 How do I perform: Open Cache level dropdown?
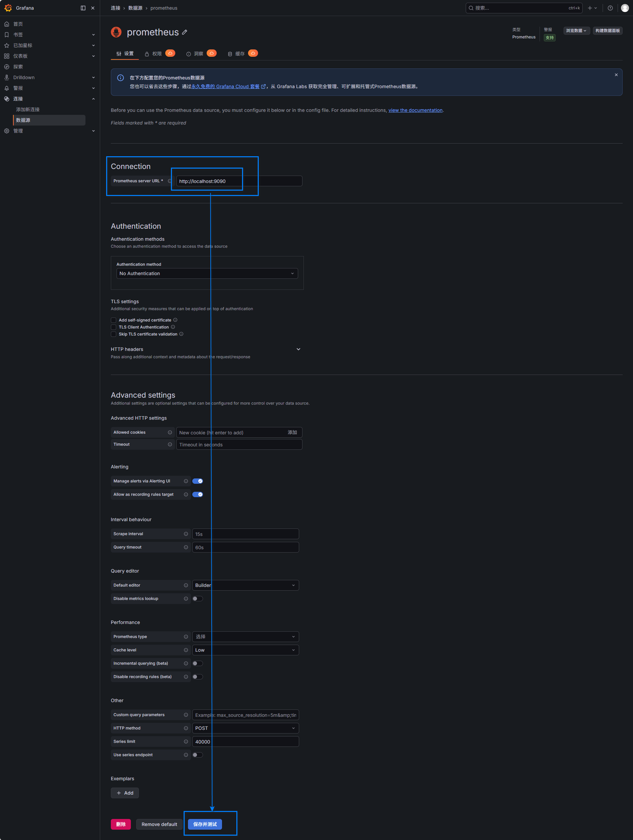pos(245,650)
